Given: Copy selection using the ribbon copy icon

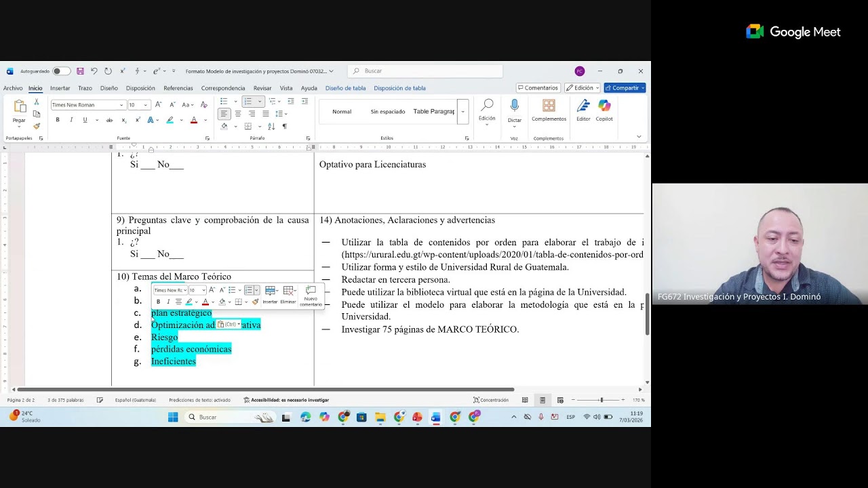Looking at the screenshot, I should coord(37,114).
